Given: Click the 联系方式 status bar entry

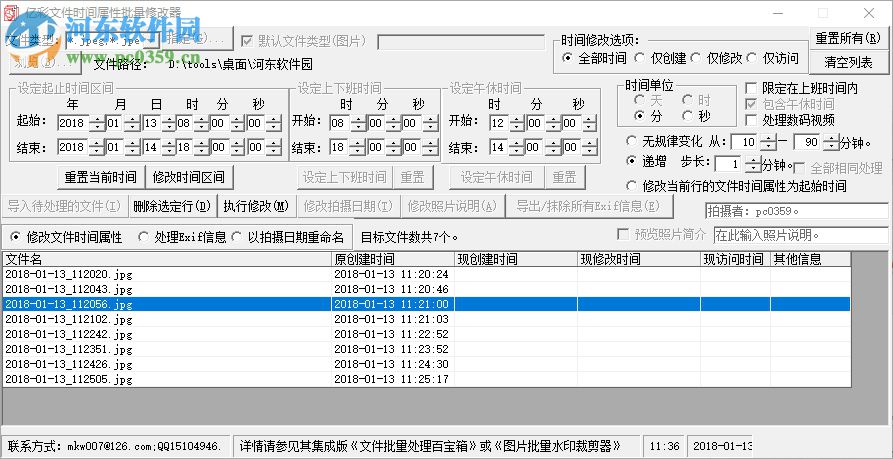Looking at the screenshot, I should [116, 445].
